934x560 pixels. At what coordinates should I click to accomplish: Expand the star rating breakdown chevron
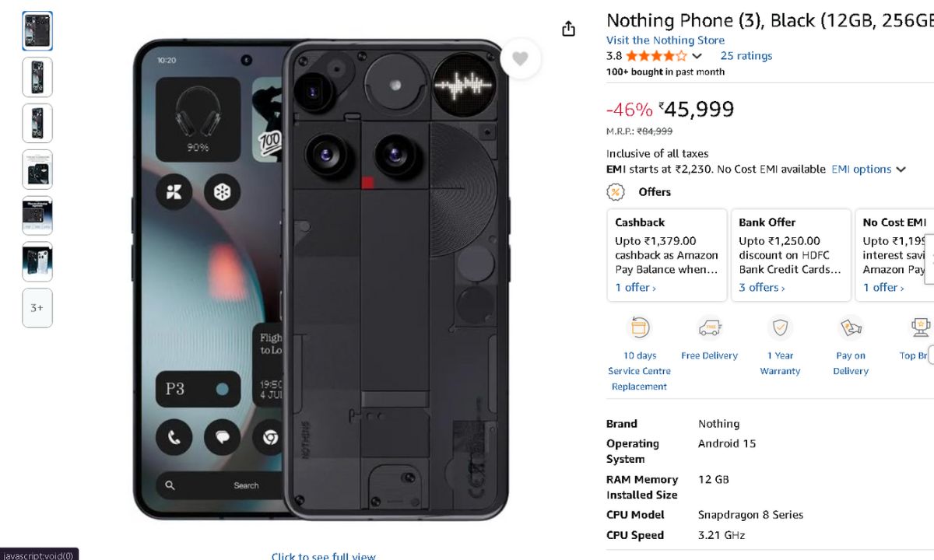click(697, 56)
